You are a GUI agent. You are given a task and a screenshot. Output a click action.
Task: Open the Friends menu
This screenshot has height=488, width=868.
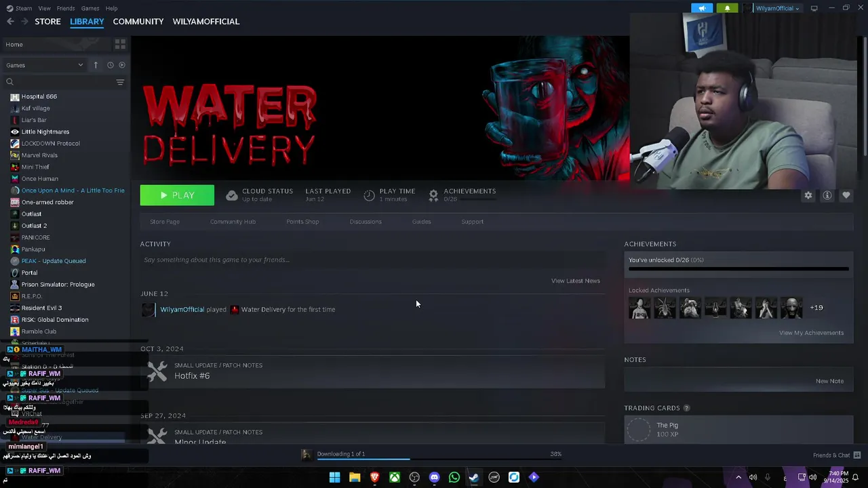[x=66, y=8]
